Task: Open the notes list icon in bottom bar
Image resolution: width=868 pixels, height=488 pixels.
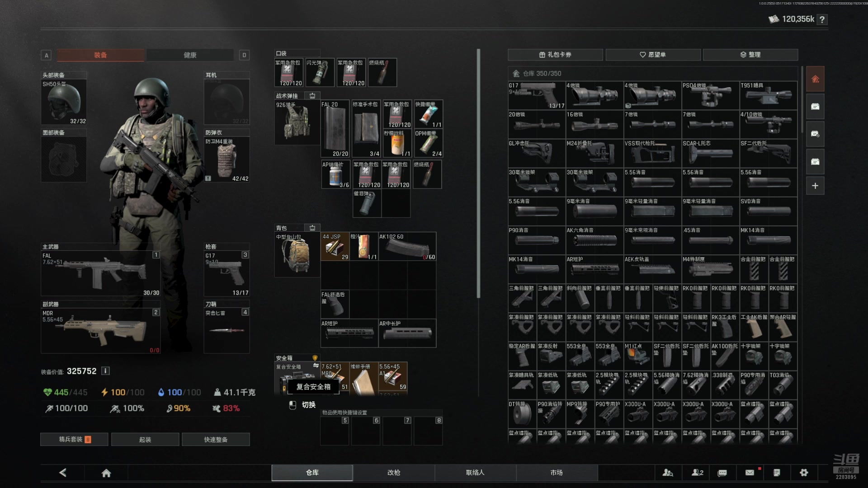Action: click(x=777, y=473)
